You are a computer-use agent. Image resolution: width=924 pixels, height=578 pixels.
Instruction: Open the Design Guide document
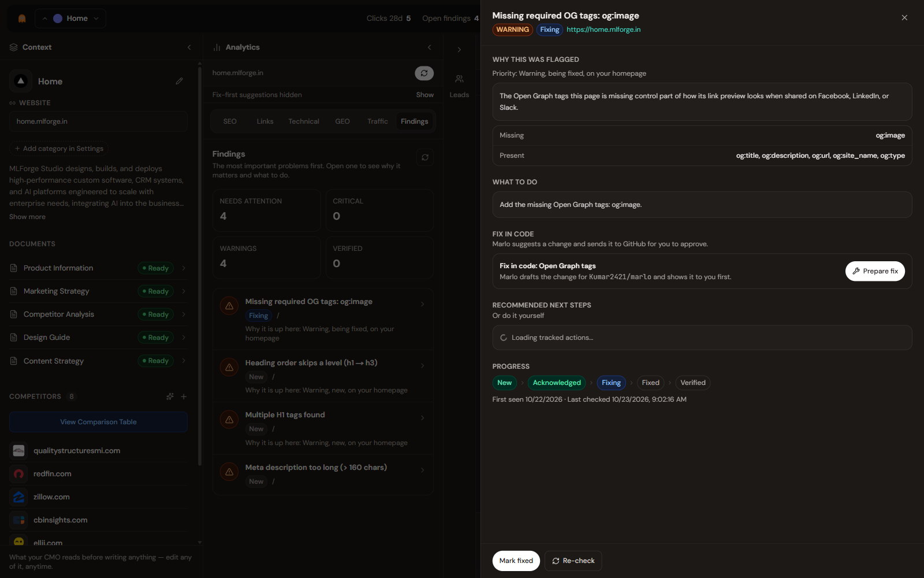tap(98, 338)
